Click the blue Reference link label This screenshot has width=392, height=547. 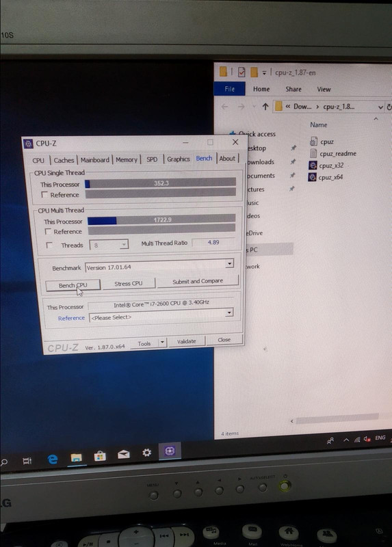tap(71, 318)
